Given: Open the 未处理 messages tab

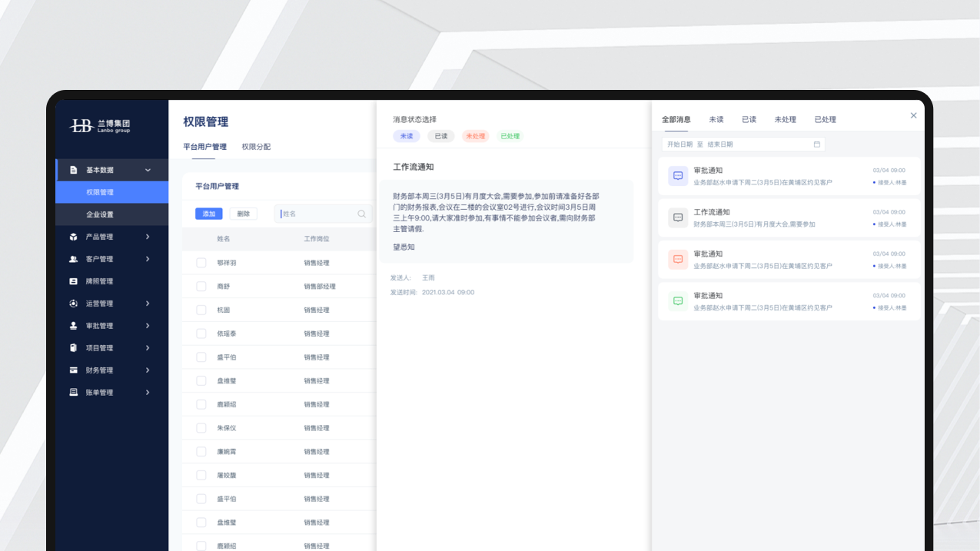Looking at the screenshot, I should click(786, 119).
